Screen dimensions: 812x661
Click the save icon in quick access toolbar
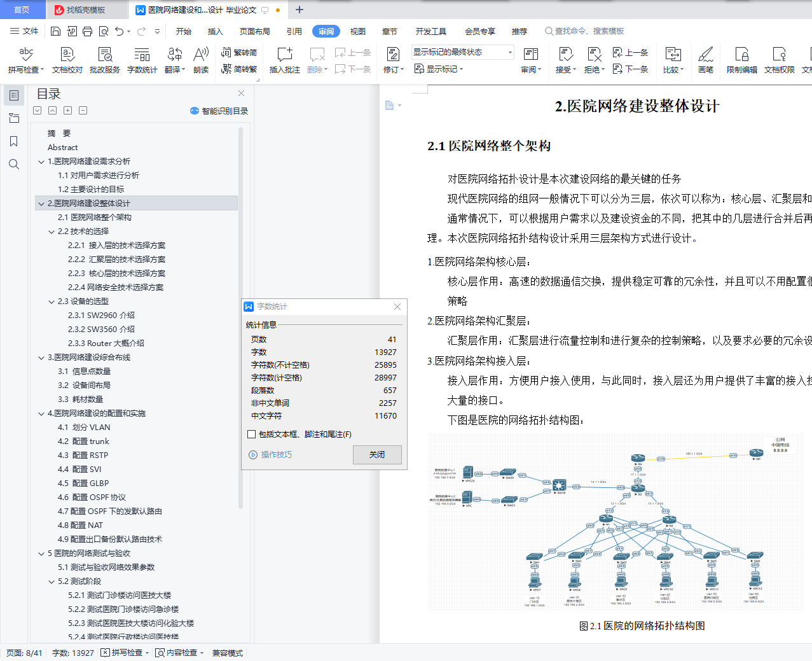[55, 31]
